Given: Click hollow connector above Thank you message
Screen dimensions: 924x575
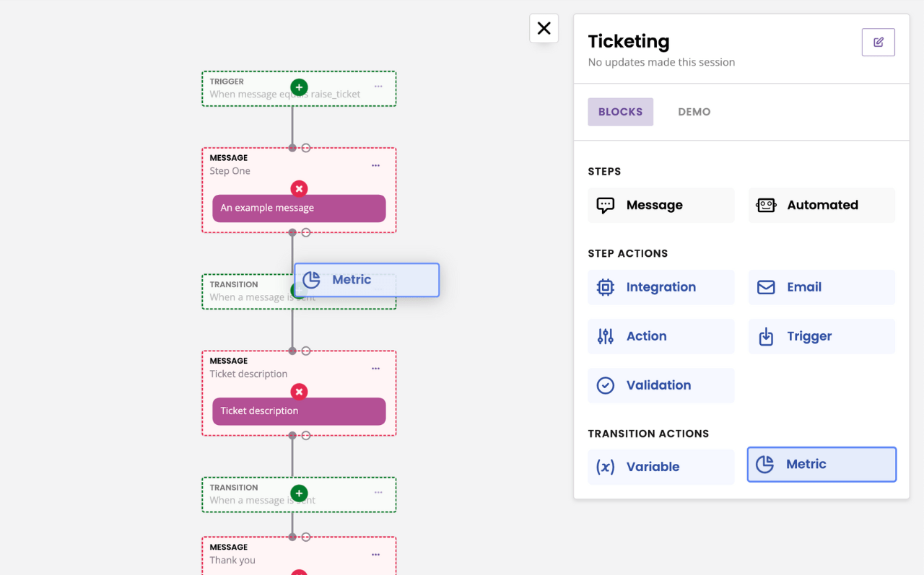Looking at the screenshot, I should [x=306, y=537].
